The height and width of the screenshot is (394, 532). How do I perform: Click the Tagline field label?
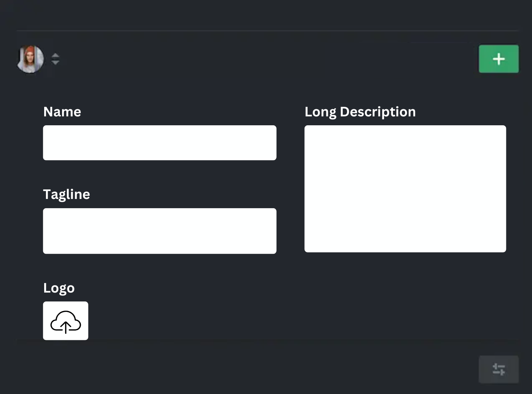(x=66, y=194)
